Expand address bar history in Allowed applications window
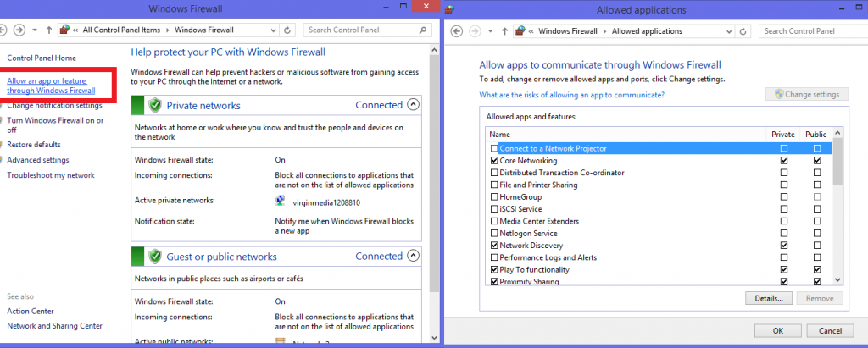Viewport: 868px width, 348px height. [729, 31]
